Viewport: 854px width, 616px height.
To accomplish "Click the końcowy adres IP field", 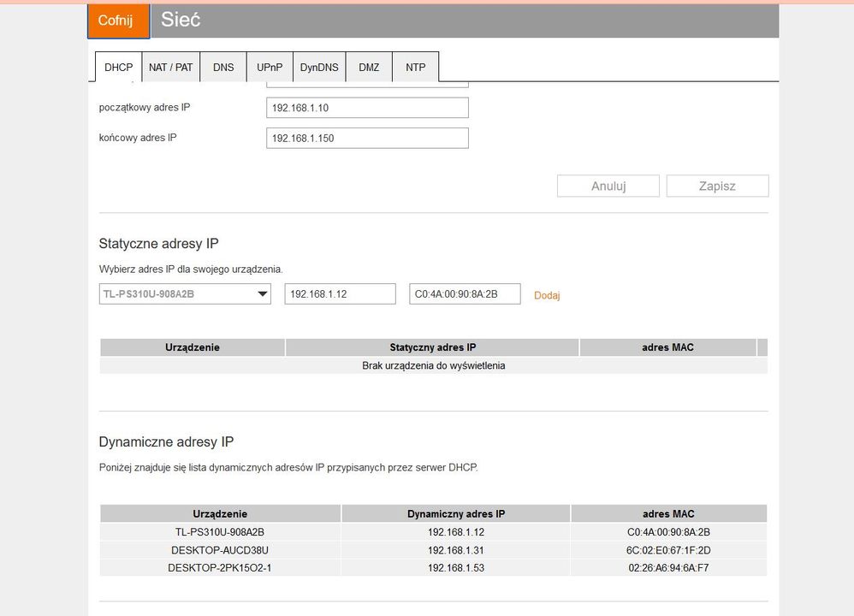I will pyautogui.click(x=367, y=138).
